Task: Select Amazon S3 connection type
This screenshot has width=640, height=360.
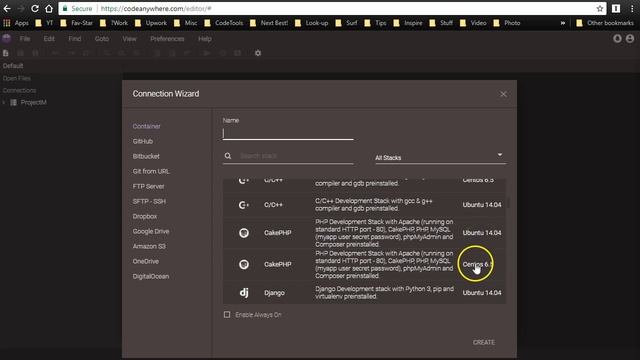Action: [149, 247]
